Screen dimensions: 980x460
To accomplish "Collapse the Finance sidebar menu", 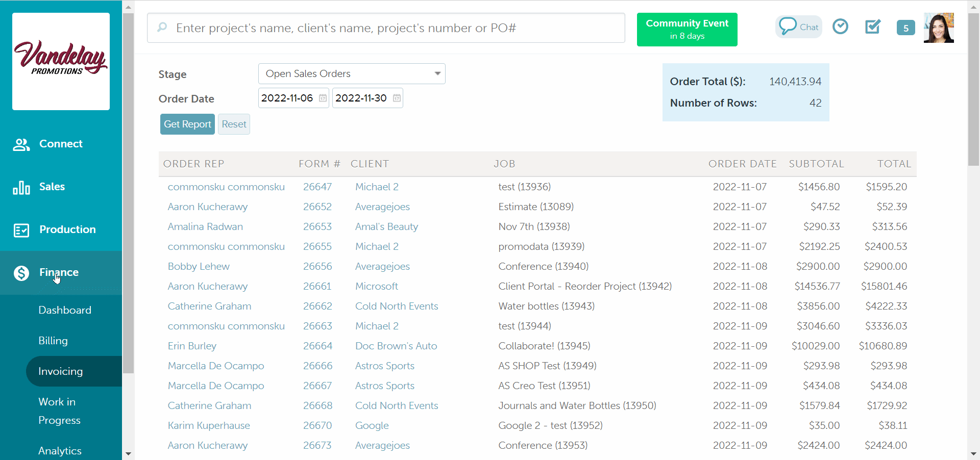I will 59,272.
